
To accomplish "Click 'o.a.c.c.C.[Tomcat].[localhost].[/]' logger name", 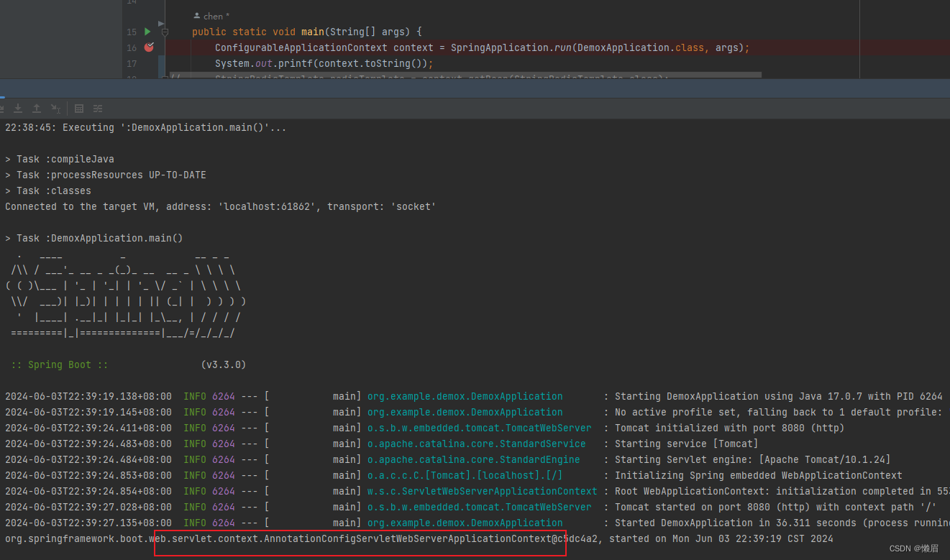I will 465,475.
